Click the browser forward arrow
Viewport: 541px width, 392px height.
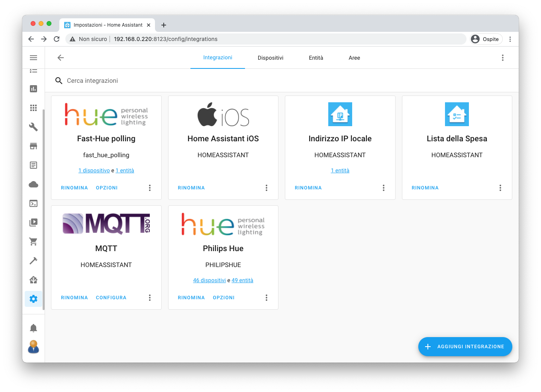[x=44, y=39]
